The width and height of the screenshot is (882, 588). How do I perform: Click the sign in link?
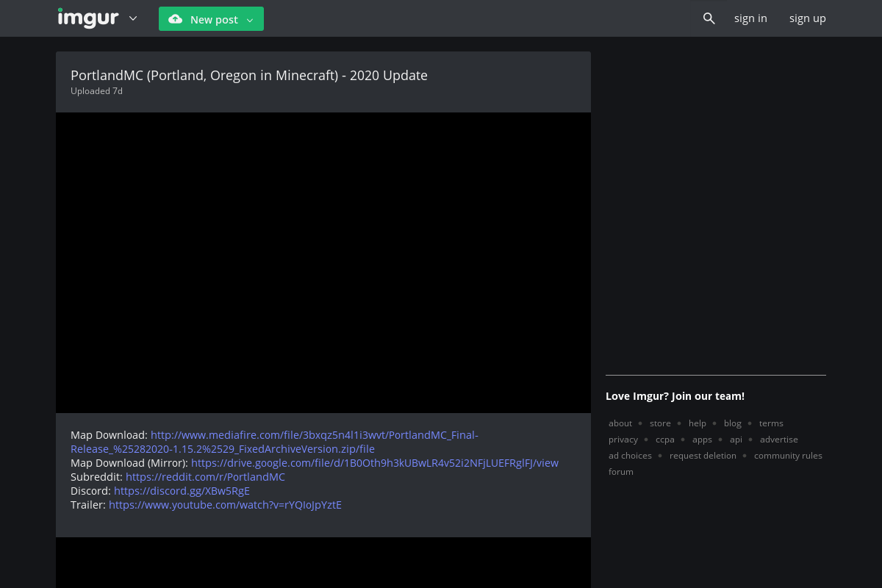point(750,18)
